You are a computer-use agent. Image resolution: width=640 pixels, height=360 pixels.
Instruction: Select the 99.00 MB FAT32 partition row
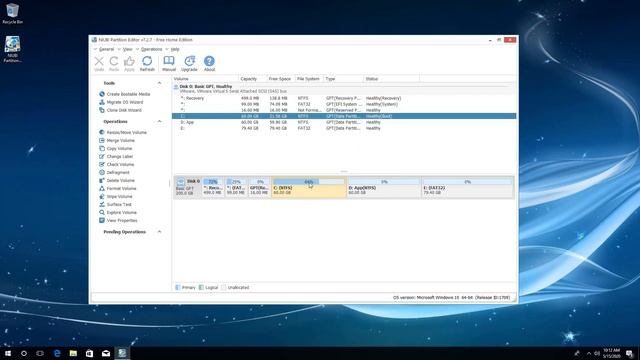point(344,104)
